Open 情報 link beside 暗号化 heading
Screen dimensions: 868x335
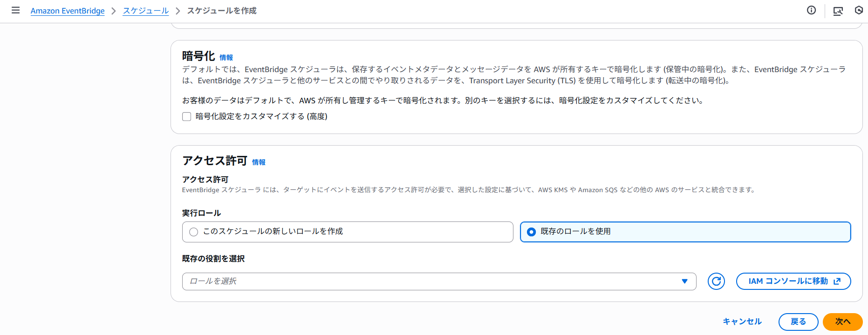pos(226,58)
